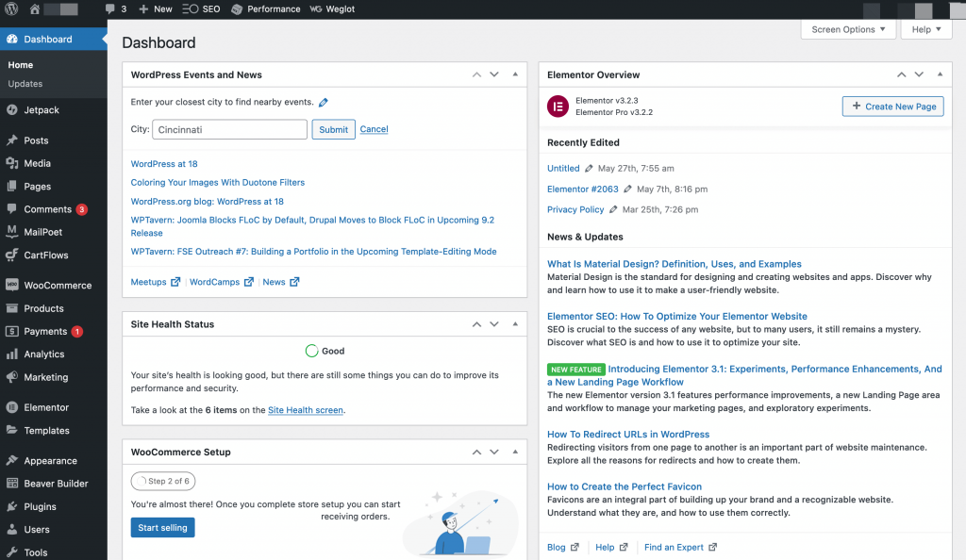Click the WooCommerce icon in the sidebar
Viewport: 966px width, 560px height.
coord(11,285)
